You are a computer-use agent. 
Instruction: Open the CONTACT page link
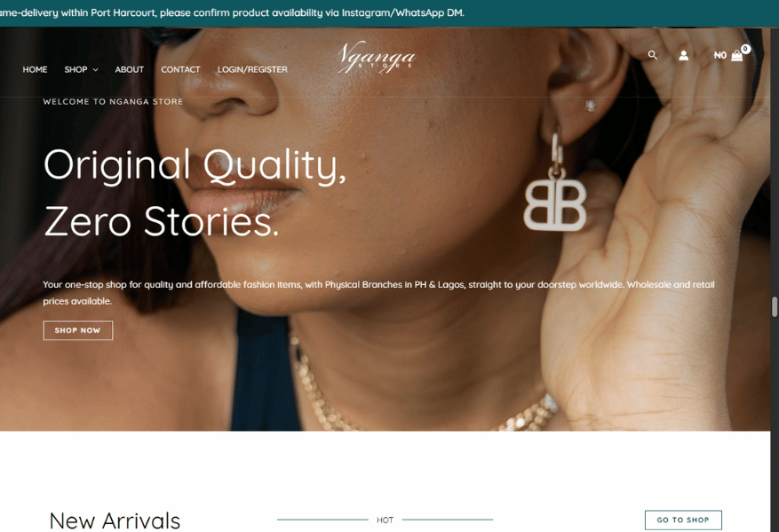pyautogui.click(x=180, y=69)
